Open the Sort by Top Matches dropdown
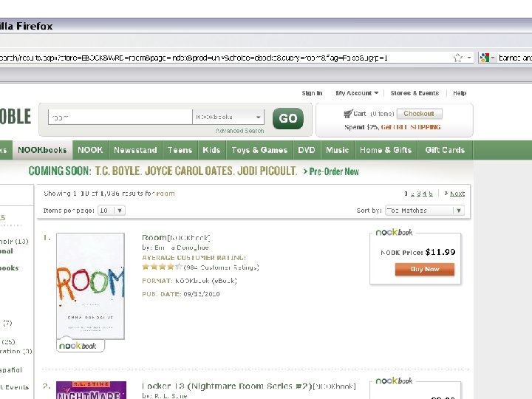The width and height of the screenshot is (532, 399). [x=424, y=211]
